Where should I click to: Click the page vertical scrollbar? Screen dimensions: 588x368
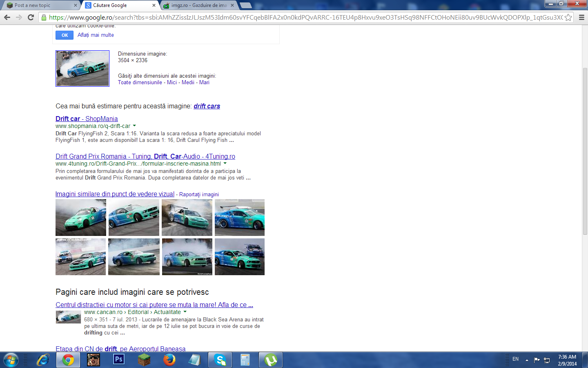click(x=585, y=151)
